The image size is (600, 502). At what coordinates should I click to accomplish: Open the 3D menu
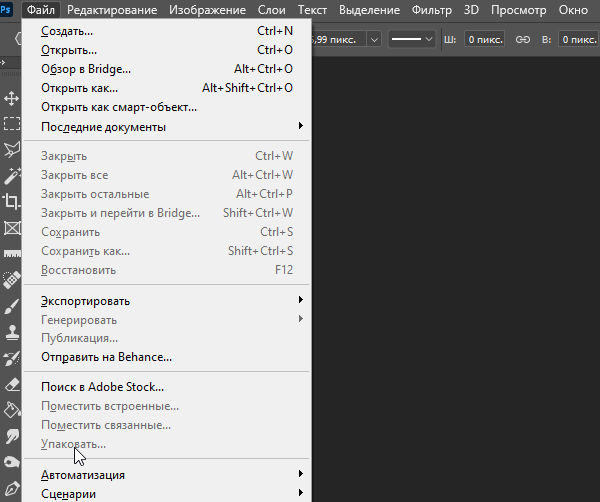pyautogui.click(x=471, y=10)
